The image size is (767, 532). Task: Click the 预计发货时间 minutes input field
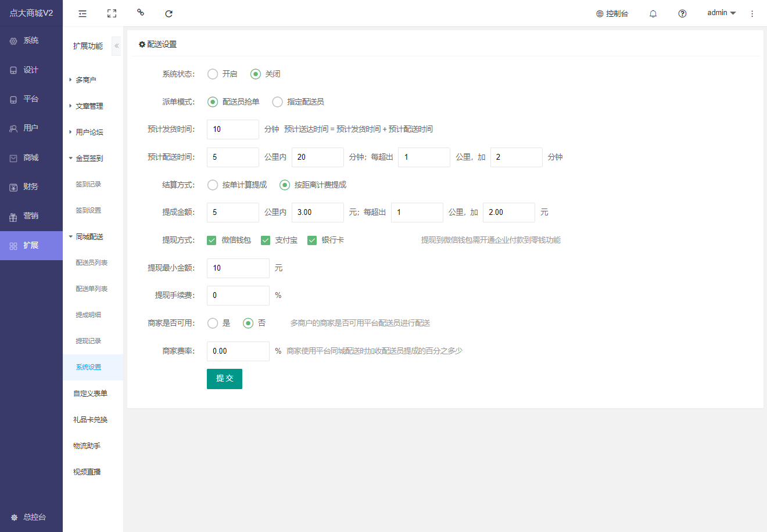[x=233, y=130]
